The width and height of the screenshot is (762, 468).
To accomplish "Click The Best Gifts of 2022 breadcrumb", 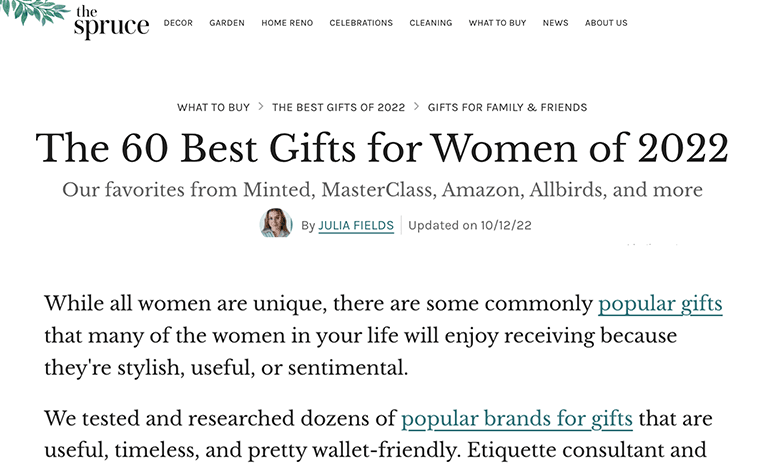I will 339,107.
